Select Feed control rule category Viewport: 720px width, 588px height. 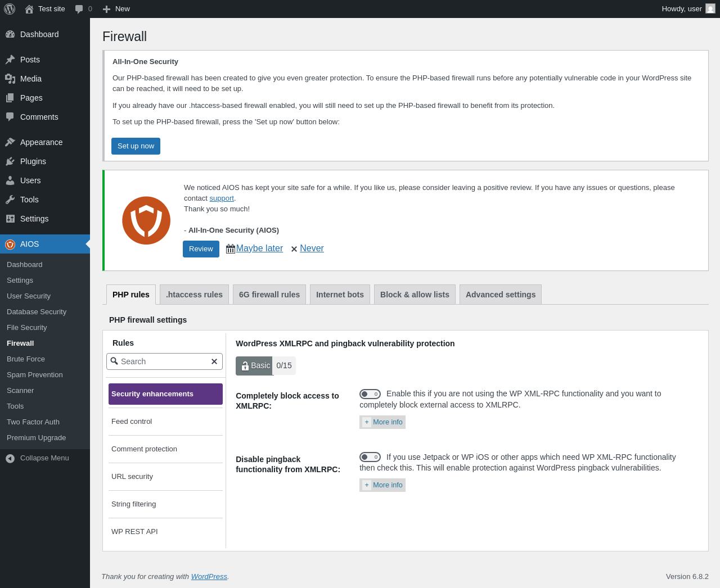pos(165,422)
